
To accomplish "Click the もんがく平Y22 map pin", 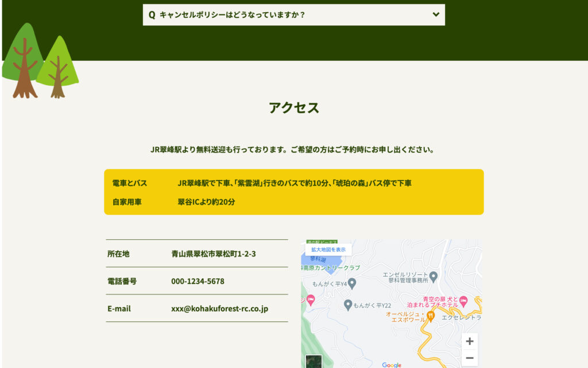I will click(347, 304).
